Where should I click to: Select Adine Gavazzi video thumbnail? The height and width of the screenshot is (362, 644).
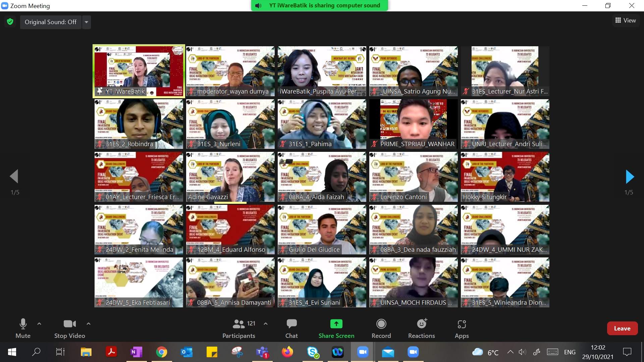click(x=230, y=177)
